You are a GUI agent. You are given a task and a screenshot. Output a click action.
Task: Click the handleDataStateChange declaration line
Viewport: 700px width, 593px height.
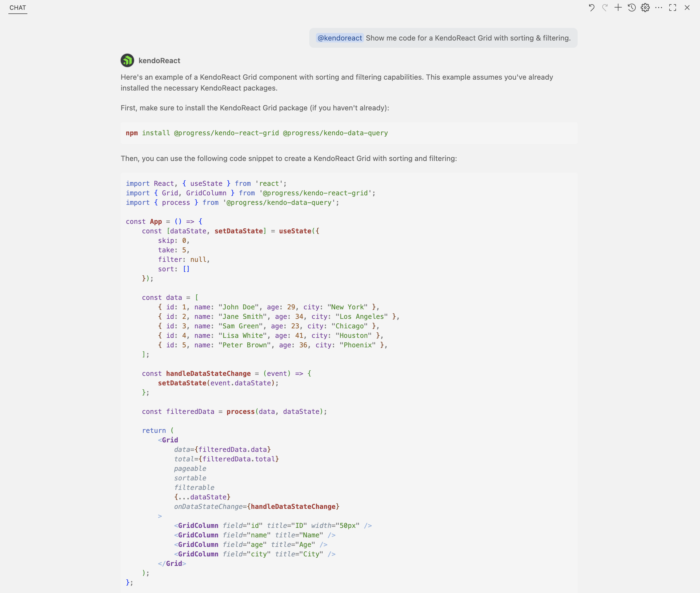(x=227, y=373)
